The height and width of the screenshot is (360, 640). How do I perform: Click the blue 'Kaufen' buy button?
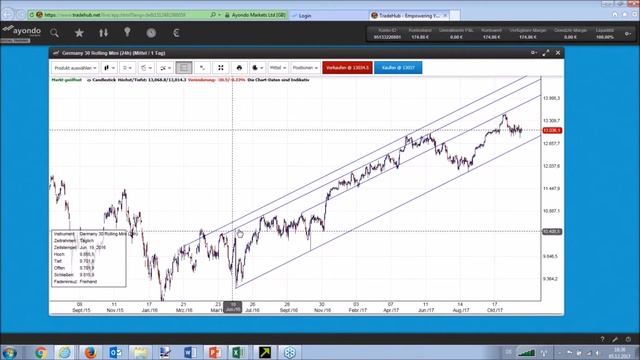pyautogui.click(x=398, y=68)
